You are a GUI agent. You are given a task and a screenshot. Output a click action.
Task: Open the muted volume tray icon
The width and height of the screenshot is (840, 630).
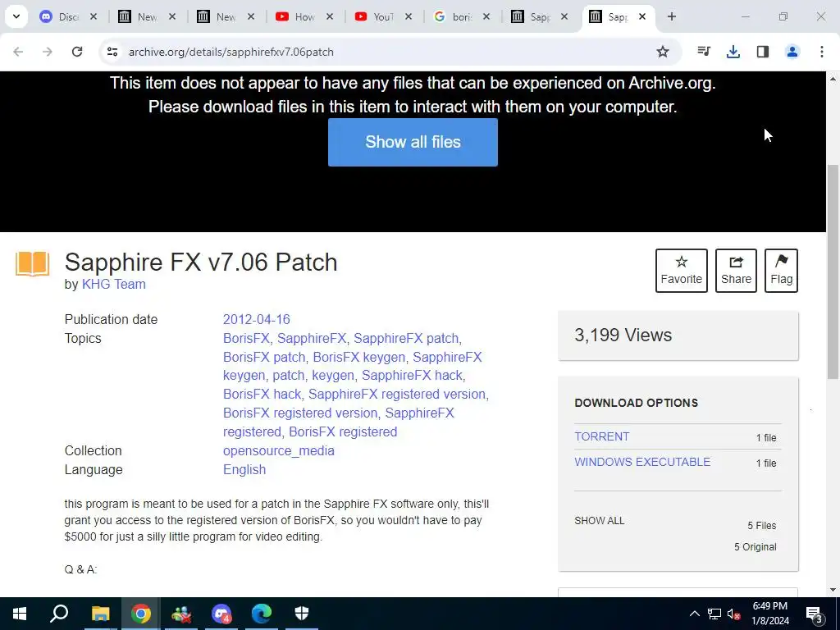click(733, 614)
